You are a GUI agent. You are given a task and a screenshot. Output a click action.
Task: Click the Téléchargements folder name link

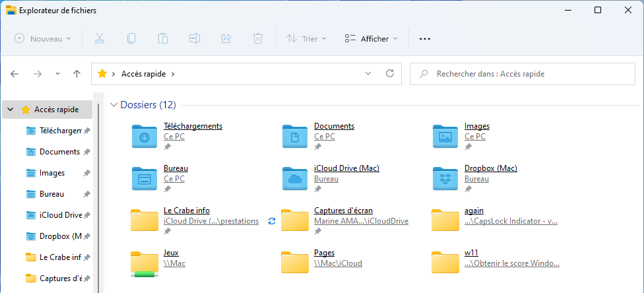tap(193, 126)
